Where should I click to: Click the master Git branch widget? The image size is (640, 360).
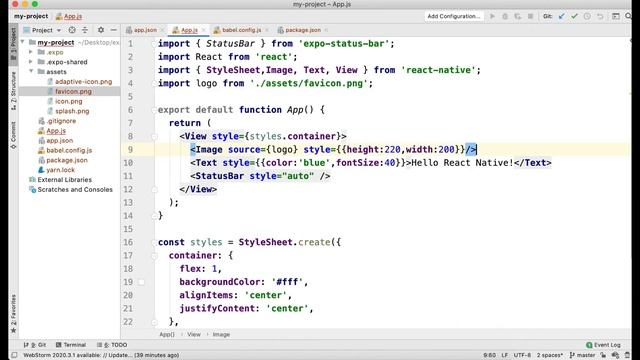582,355
